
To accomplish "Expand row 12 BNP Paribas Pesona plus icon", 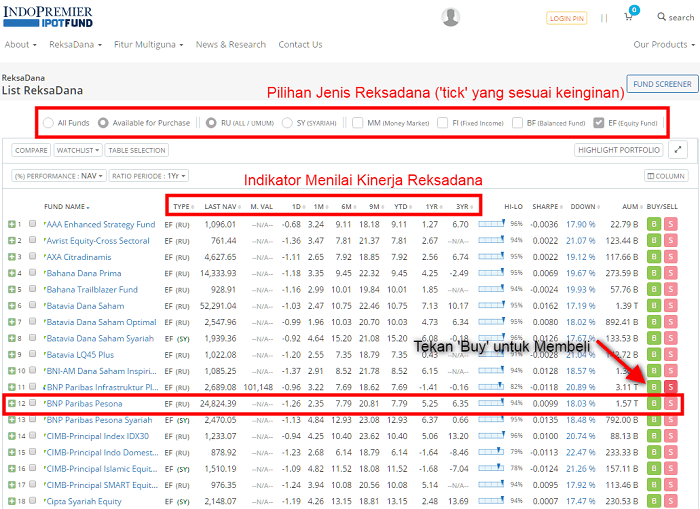I will 12,404.
